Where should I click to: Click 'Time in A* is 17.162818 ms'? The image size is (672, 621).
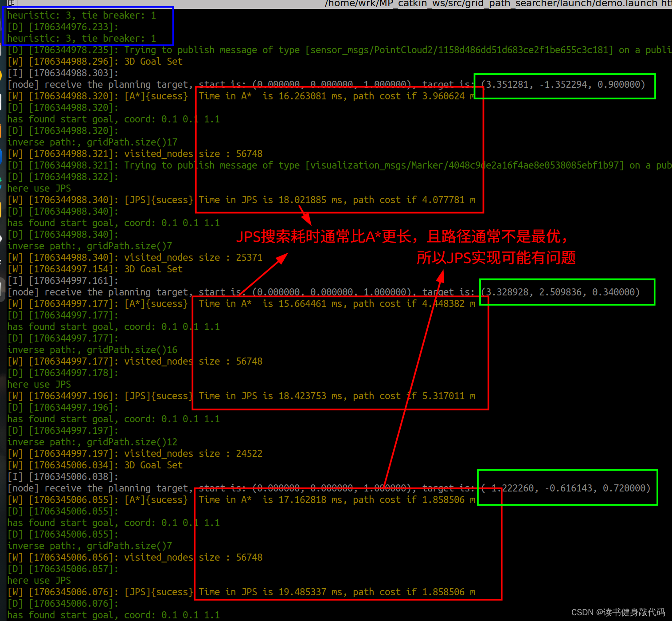coord(270,500)
